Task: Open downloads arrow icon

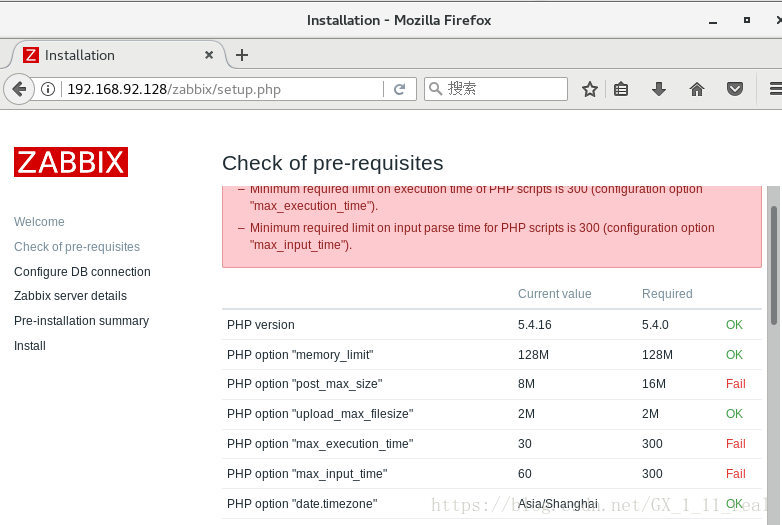Action: coord(659,89)
